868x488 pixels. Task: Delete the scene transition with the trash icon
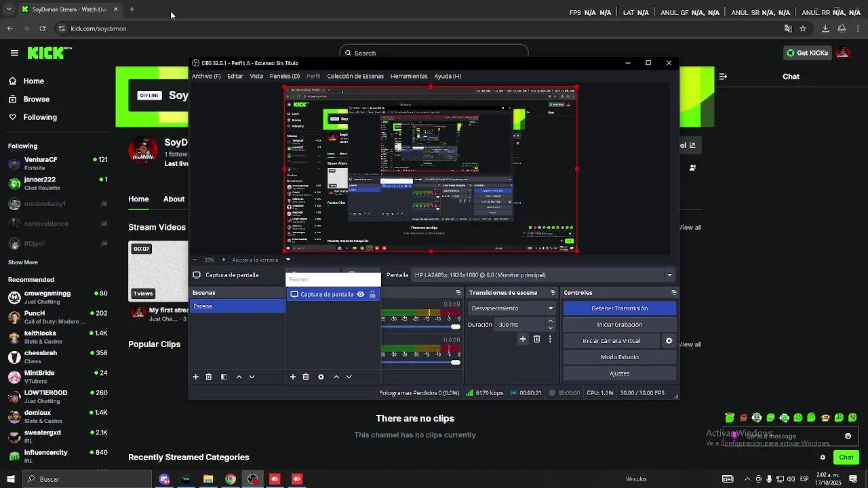[536, 339]
